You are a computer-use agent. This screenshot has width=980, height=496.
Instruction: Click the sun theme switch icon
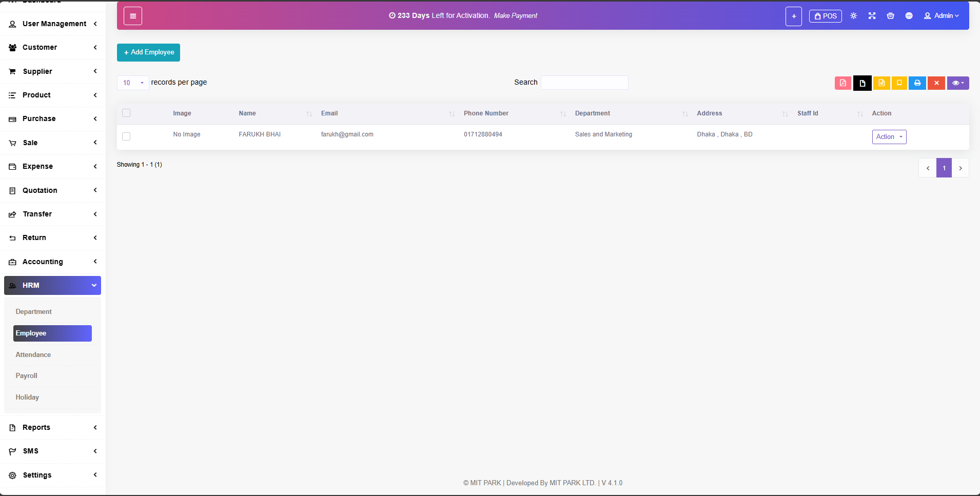pyautogui.click(x=853, y=16)
